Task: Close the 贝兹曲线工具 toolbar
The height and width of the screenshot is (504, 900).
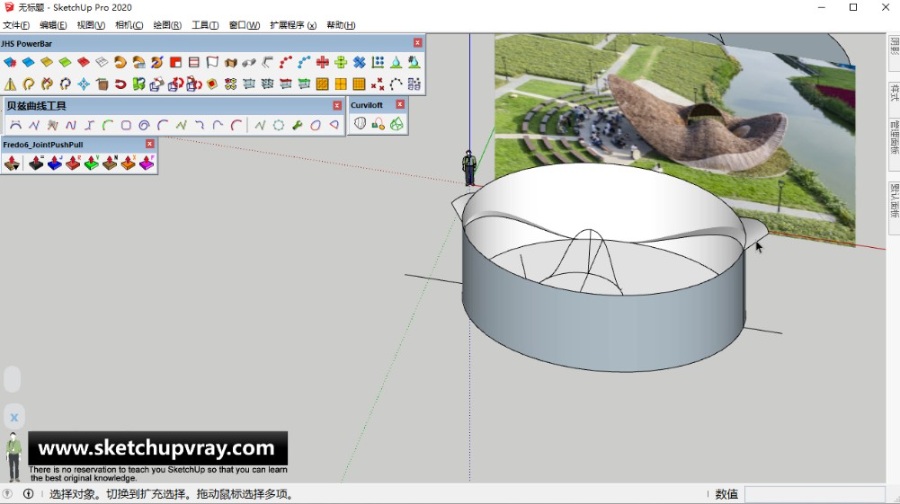Action: point(337,106)
